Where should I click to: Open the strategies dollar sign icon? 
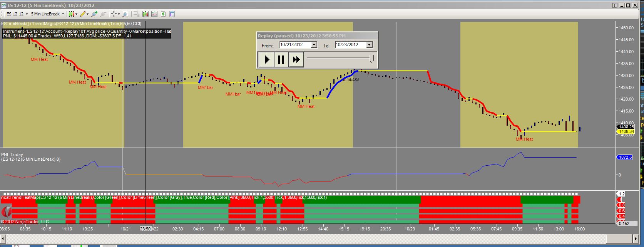[x=163, y=14]
